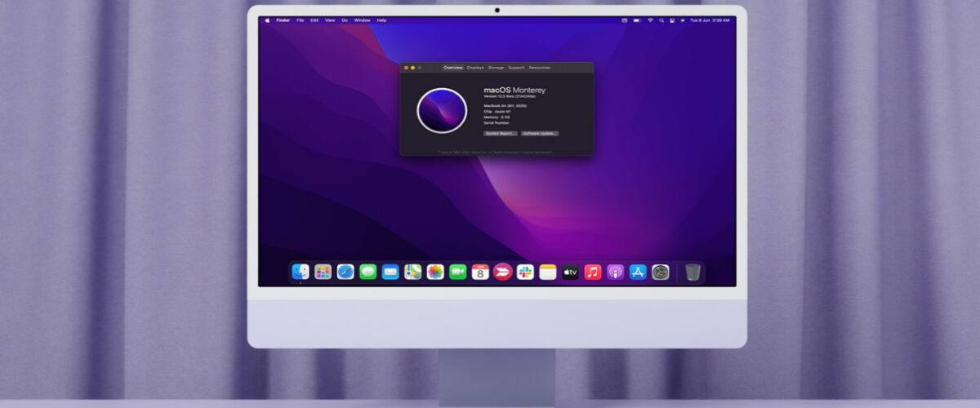
Task: Click the battery status icon
Action: click(x=638, y=20)
